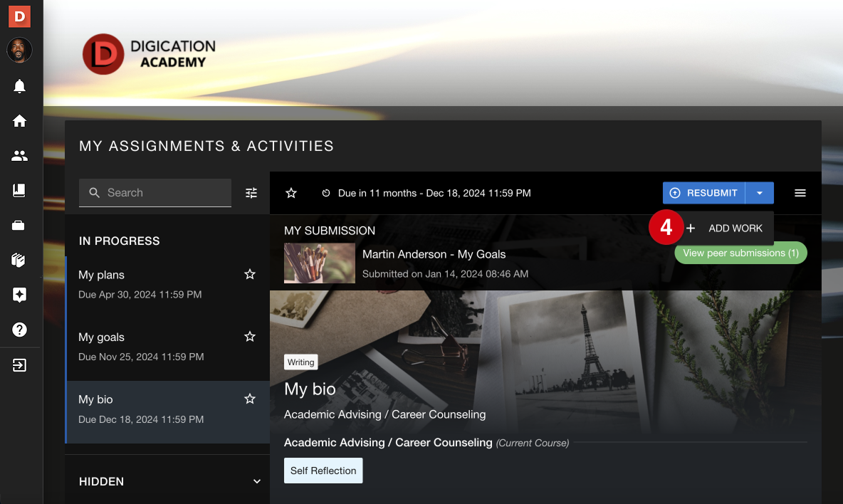Open the library books icon in sidebar
843x504 pixels.
pos(19,260)
